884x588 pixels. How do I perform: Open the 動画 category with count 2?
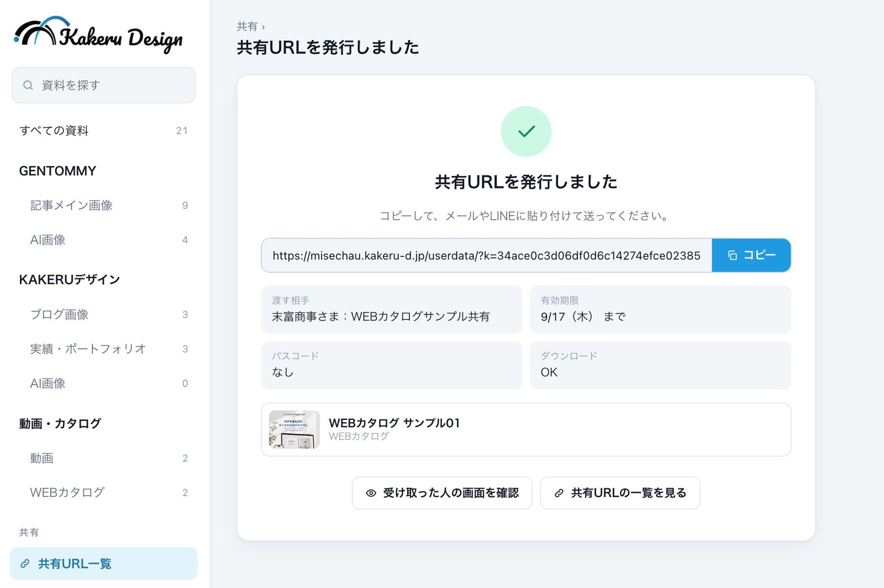104,458
